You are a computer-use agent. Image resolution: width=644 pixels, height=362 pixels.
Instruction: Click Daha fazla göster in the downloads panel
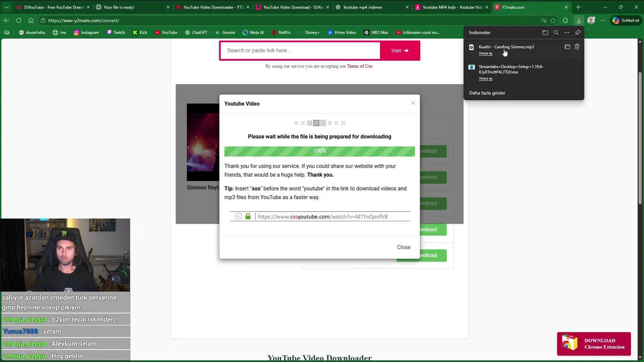487,93
